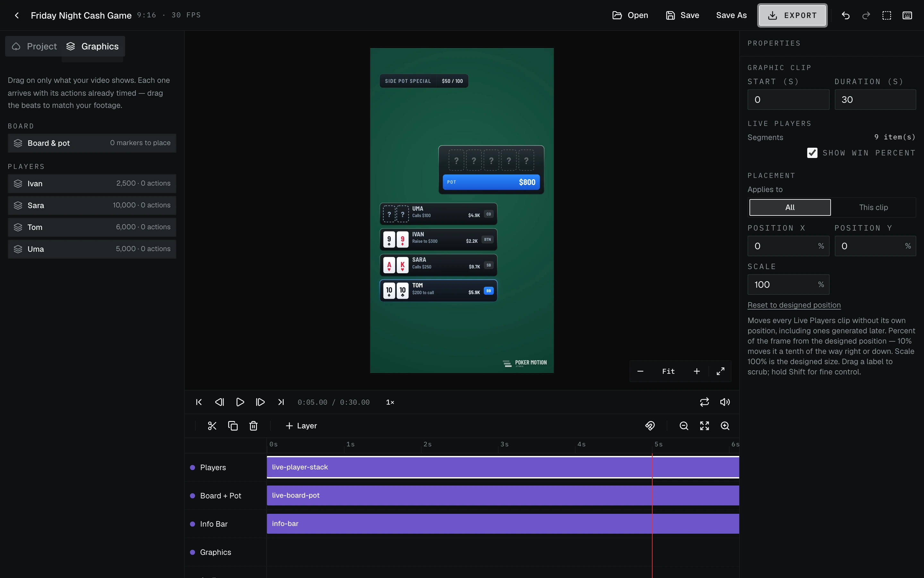Switch to the Graphics tab
The height and width of the screenshot is (578, 924).
(93, 46)
